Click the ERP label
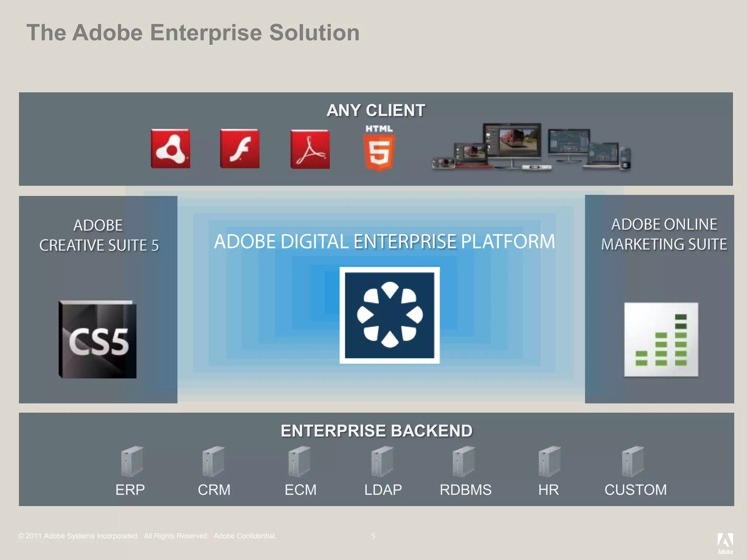This screenshot has height=560, width=747. [130, 490]
